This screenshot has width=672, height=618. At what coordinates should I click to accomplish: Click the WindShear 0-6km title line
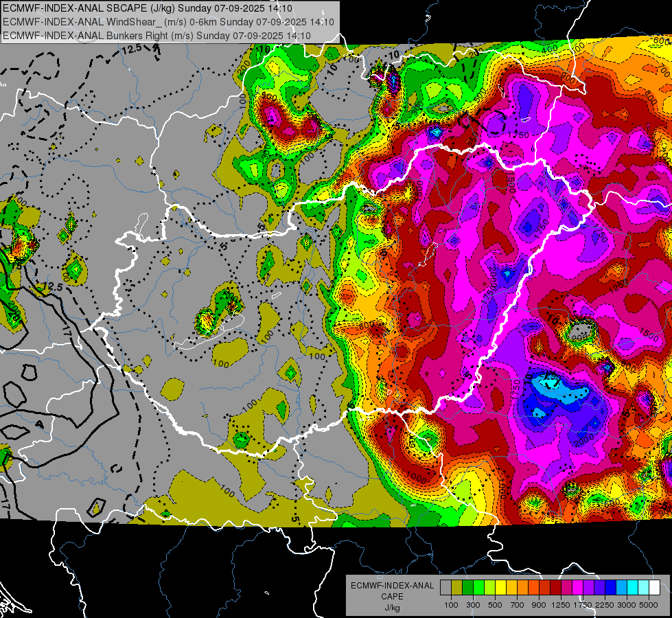pos(168,22)
